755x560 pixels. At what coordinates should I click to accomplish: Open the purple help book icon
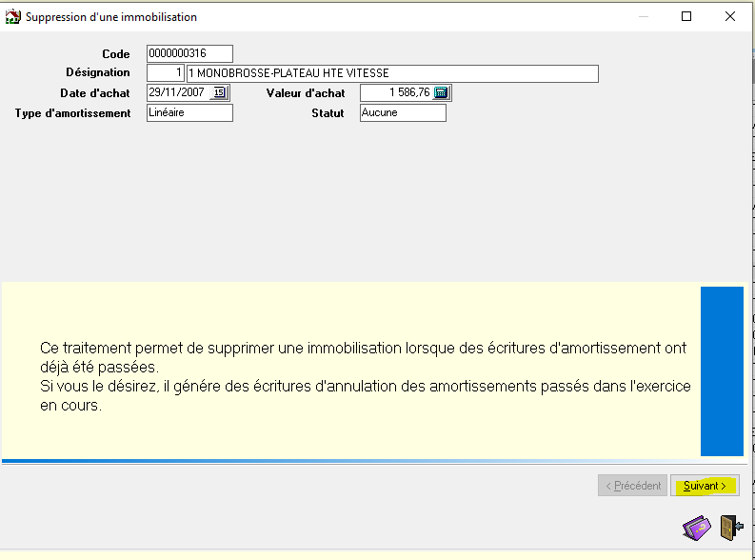click(x=697, y=528)
